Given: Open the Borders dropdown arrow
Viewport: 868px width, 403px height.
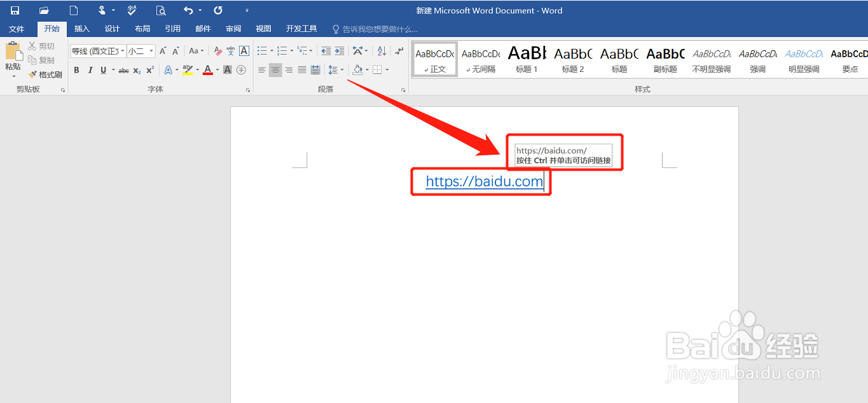Looking at the screenshot, I should [x=386, y=70].
